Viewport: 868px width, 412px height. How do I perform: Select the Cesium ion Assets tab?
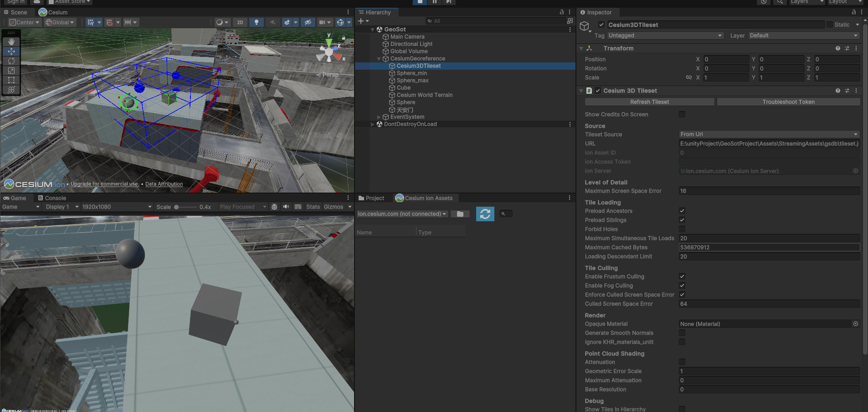pos(424,198)
